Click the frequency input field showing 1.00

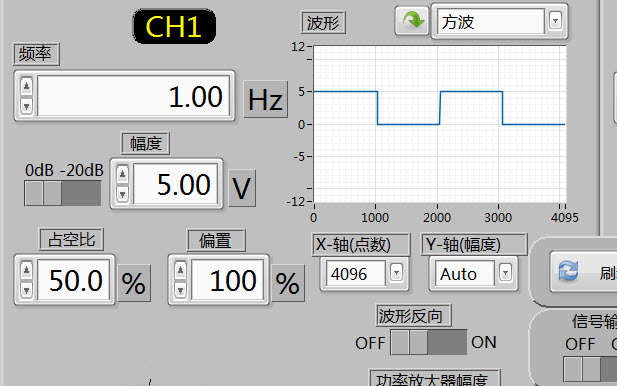133,96
